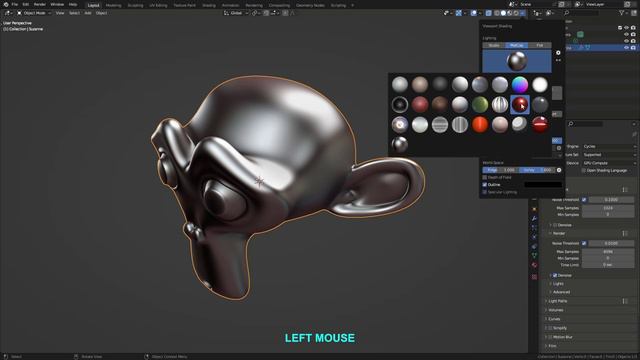
Task: Choose the black ring outline MatCap
Action: tap(400, 104)
